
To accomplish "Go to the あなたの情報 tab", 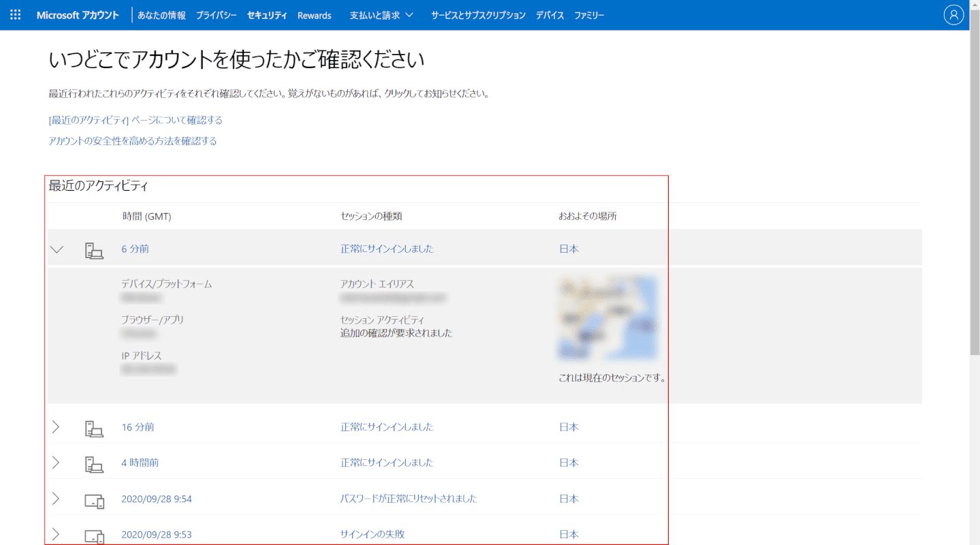I will pyautogui.click(x=161, y=15).
